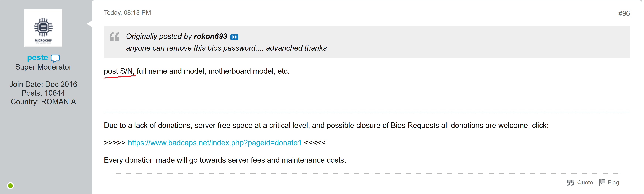This screenshot has width=644, height=194.
Task: Open peste's user profile link
Action: coord(37,58)
